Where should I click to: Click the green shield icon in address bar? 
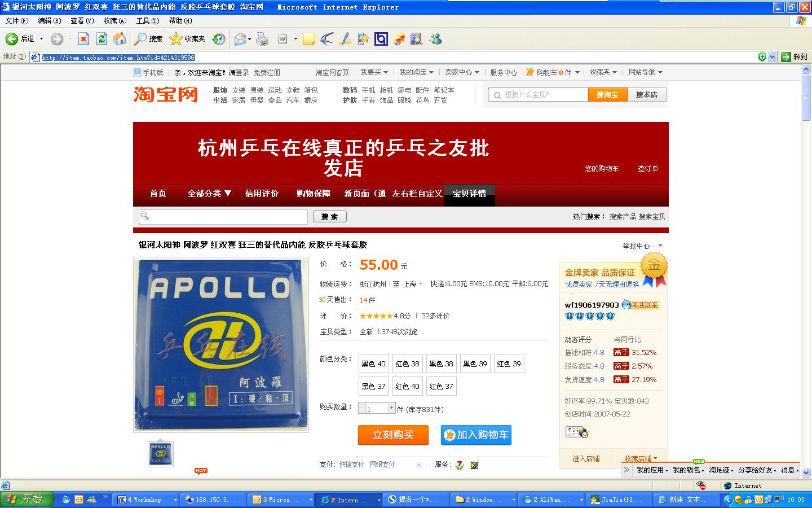pyautogui.click(x=762, y=57)
